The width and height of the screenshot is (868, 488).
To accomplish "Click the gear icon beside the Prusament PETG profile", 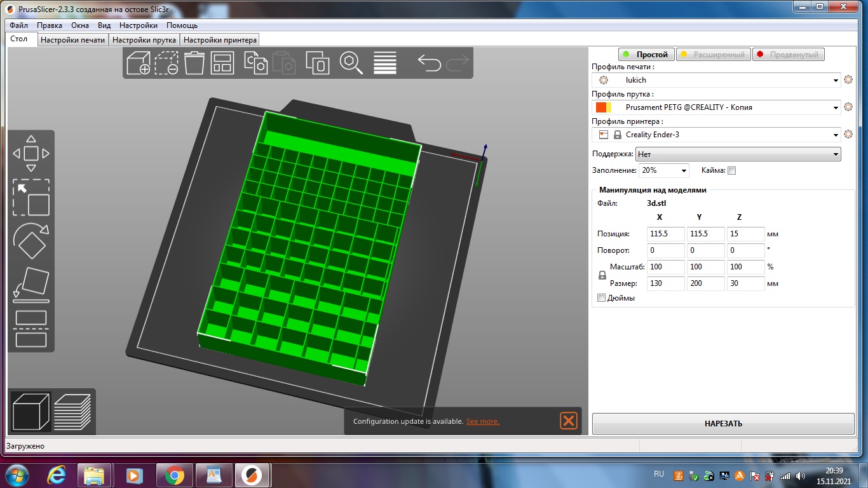I will (848, 107).
